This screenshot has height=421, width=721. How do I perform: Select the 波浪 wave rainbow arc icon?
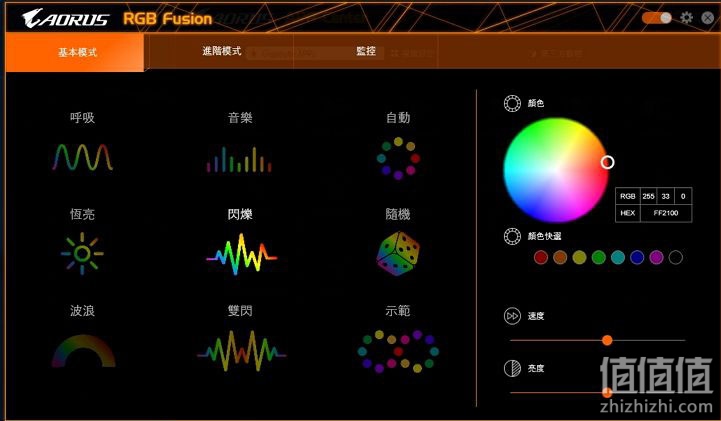83,351
